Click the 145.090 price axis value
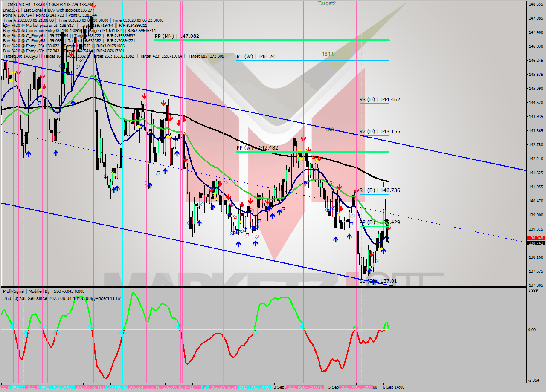Screen dimensions: 546x392 pyautogui.click(x=535, y=88)
